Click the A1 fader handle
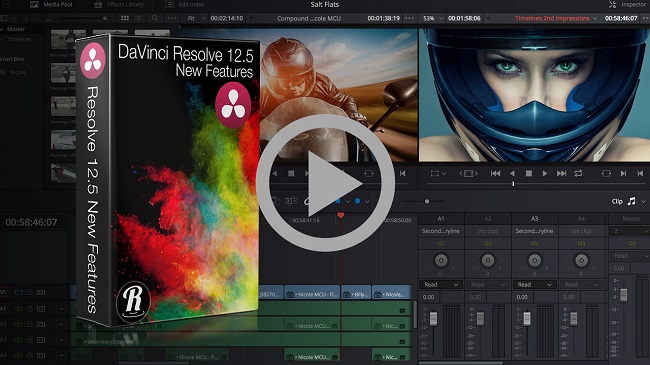 433,319
